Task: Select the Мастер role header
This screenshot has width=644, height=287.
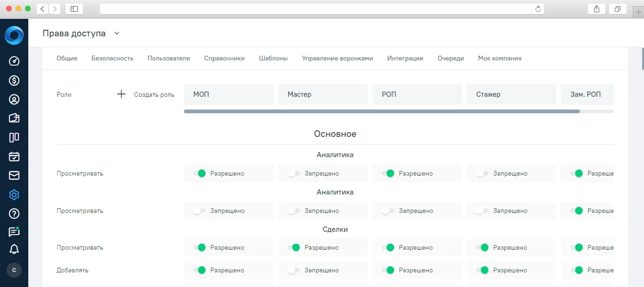Action: [323, 94]
